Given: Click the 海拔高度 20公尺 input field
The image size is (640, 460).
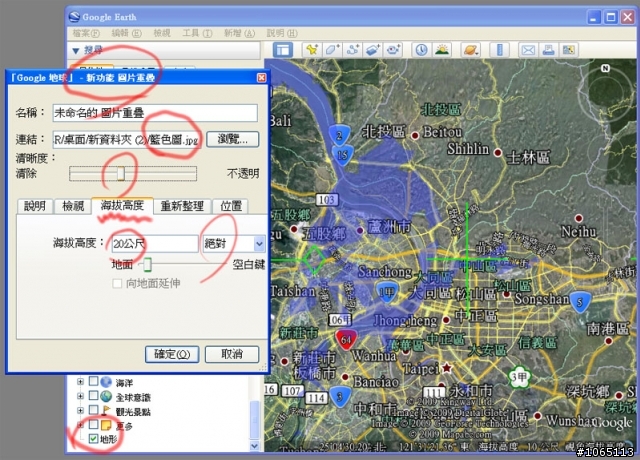Looking at the screenshot, I should [155, 244].
